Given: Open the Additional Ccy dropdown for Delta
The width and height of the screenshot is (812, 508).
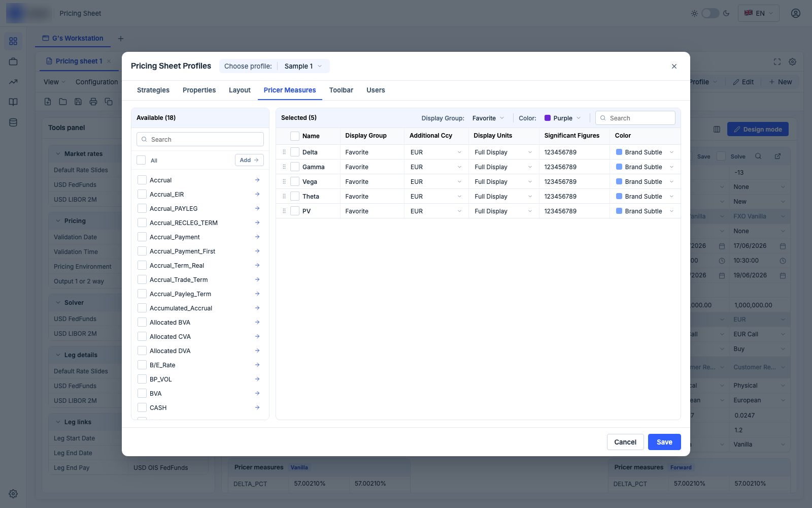Looking at the screenshot, I should pos(436,152).
